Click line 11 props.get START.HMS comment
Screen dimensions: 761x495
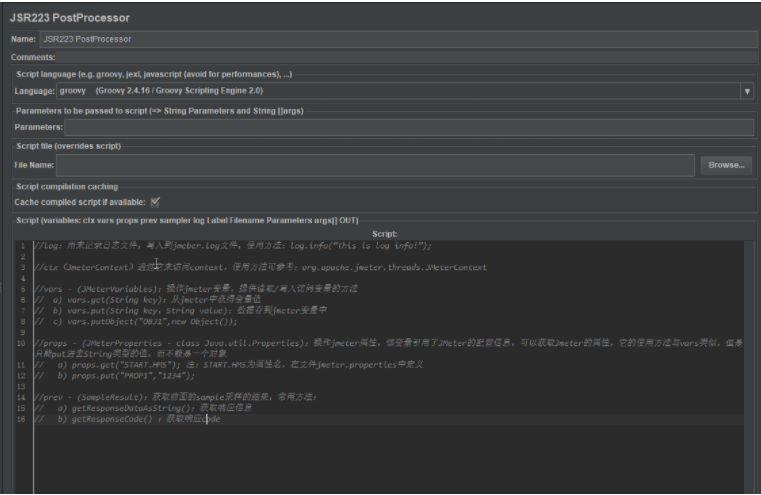tap(229, 364)
